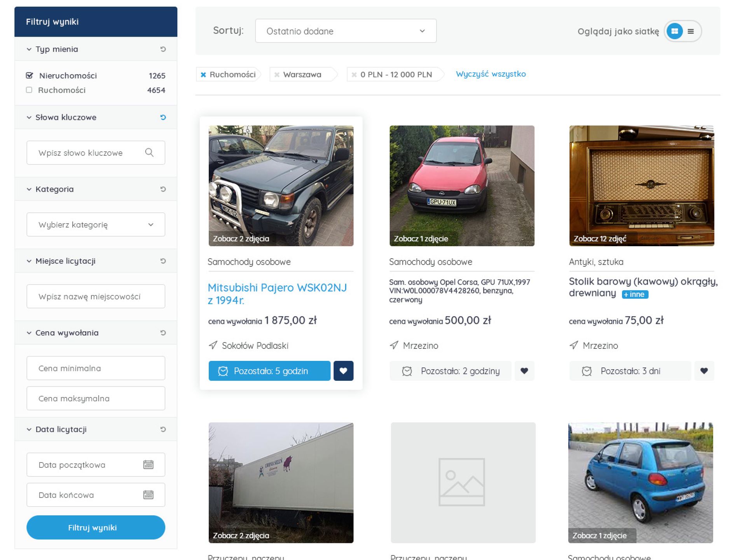Click clock icon on Pozostało: 5 godzin
The width and height of the screenshot is (730, 560).
pyautogui.click(x=223, y=371)
